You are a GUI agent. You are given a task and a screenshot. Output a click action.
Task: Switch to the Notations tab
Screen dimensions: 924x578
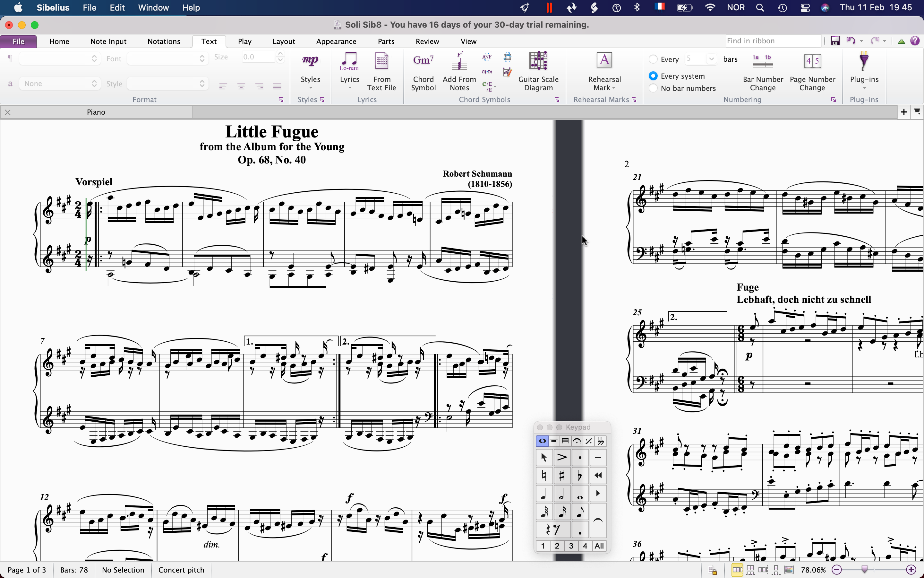tap(164, 41)
